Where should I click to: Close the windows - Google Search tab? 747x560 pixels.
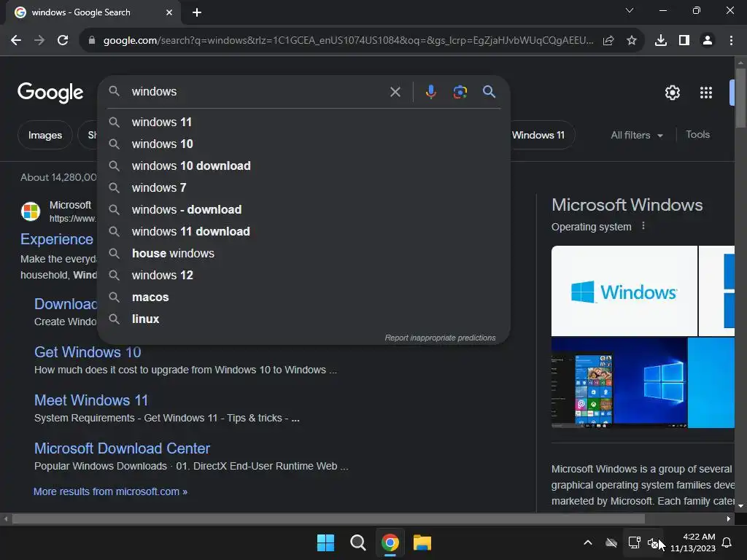(169, 12)
